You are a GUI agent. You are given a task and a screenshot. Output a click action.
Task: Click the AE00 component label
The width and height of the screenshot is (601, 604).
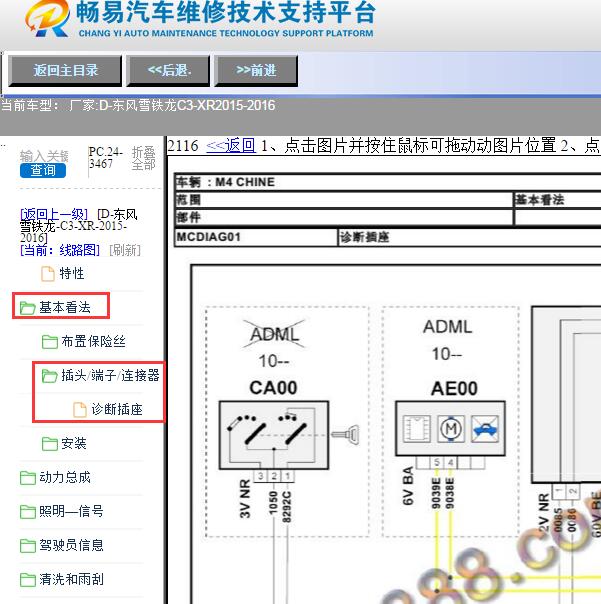[454, 388]
